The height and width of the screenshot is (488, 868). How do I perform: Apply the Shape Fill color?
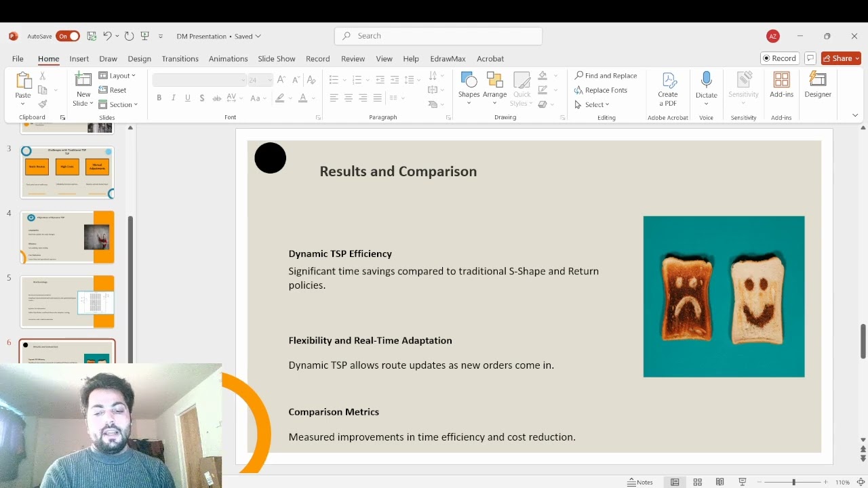(542, 76)
